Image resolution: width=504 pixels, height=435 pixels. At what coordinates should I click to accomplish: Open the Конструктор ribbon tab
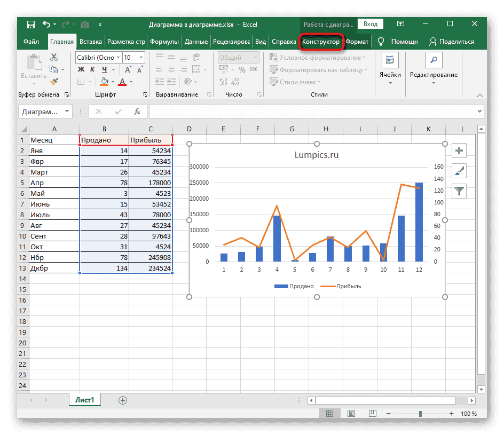click(x=320, y=42)
